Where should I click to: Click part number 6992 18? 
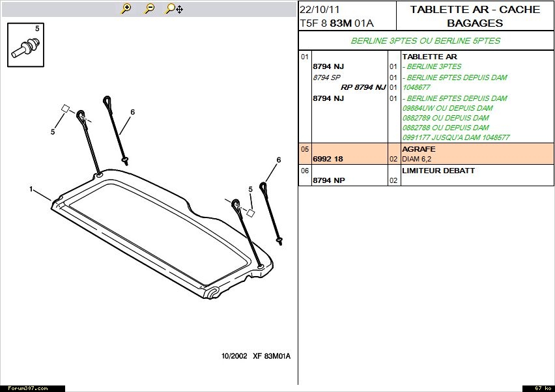[x=328, y=159]
